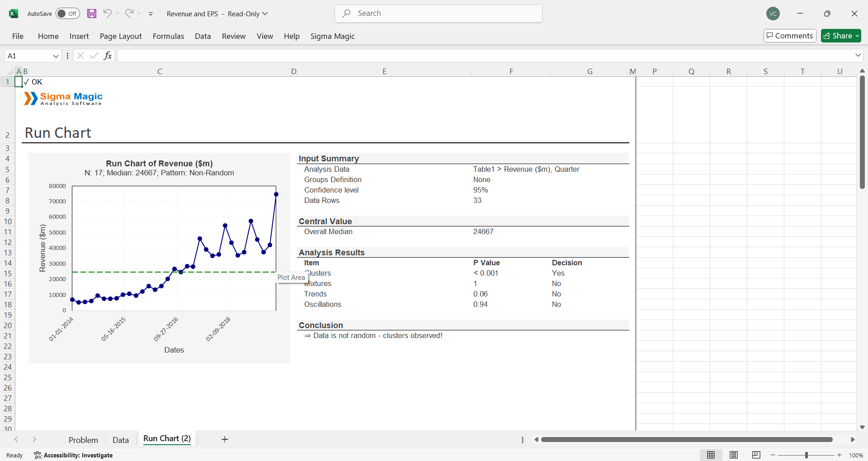868x461 pixels.
Task: Open the Help ribbon tab
Action: [x=292, y=36]
